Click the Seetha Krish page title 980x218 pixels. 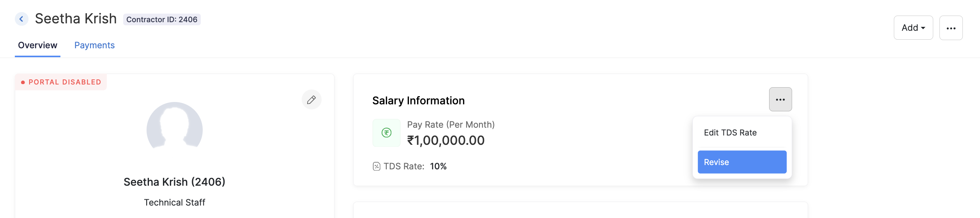76,19
